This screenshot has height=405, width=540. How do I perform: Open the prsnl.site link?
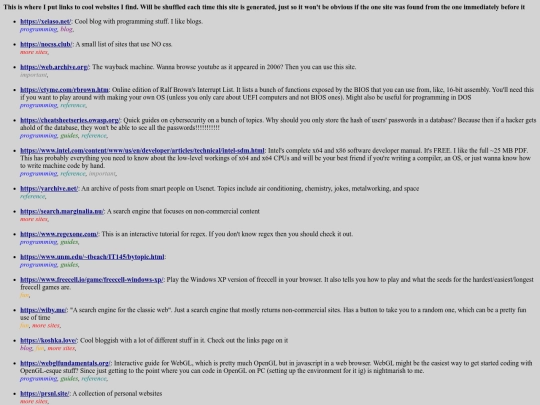[x=45, y=393]
